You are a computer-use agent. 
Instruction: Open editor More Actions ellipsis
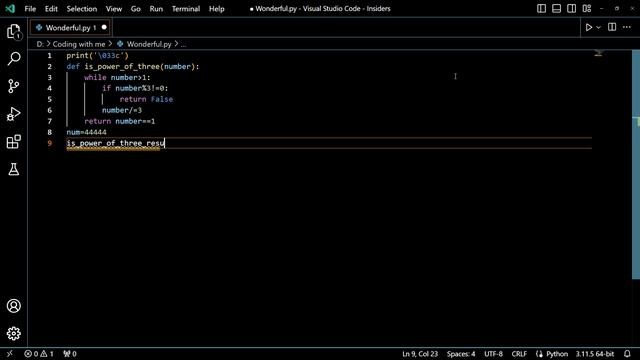pos(627,27)
